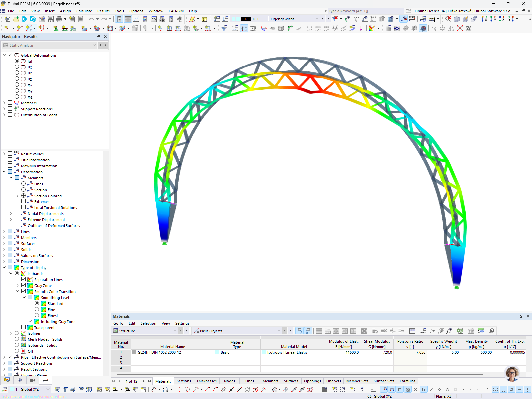The width and height of the screenshot is (532, 399).
Task: Activate the Table view icon
Action: coord(128,19)
